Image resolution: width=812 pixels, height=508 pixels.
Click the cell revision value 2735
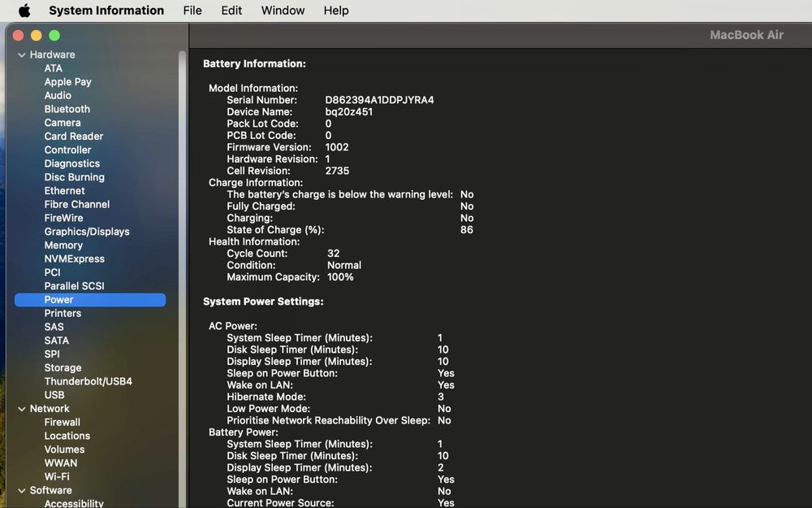pyautogui.click(x=337, y=171)
